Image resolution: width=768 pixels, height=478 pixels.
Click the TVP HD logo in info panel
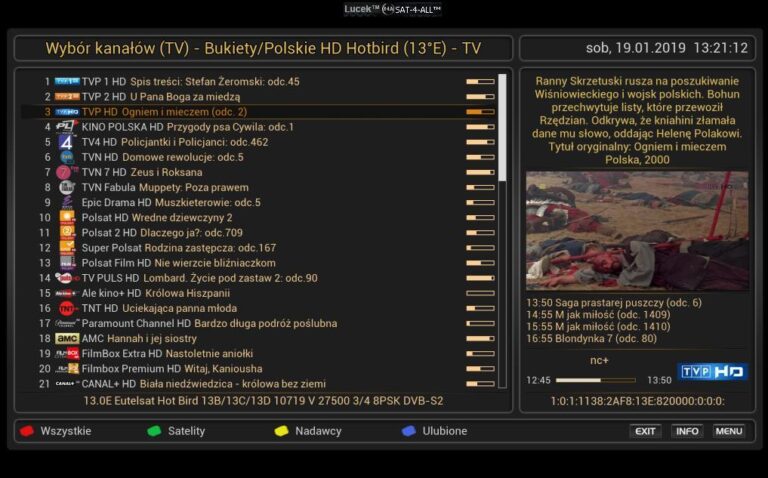click(713, 372)
